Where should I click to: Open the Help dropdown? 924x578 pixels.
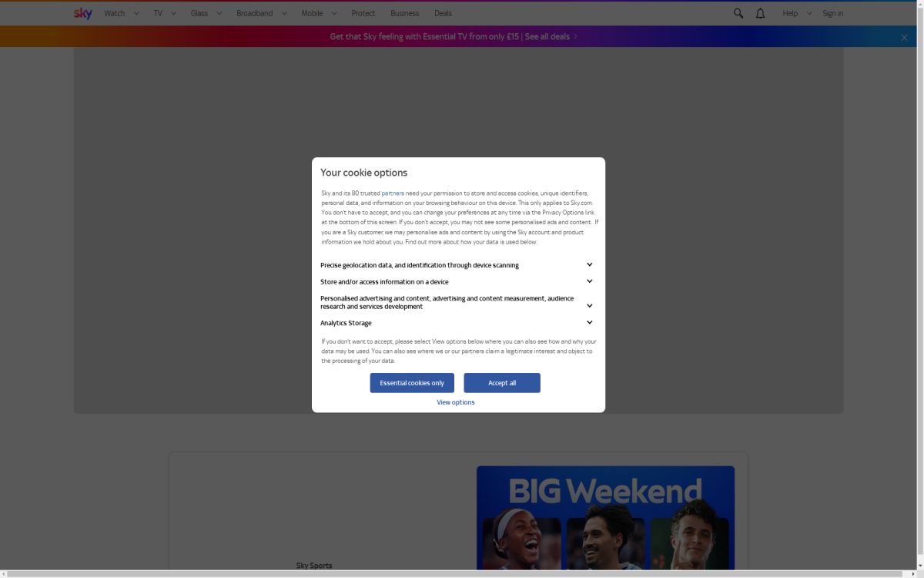[790, 13]
